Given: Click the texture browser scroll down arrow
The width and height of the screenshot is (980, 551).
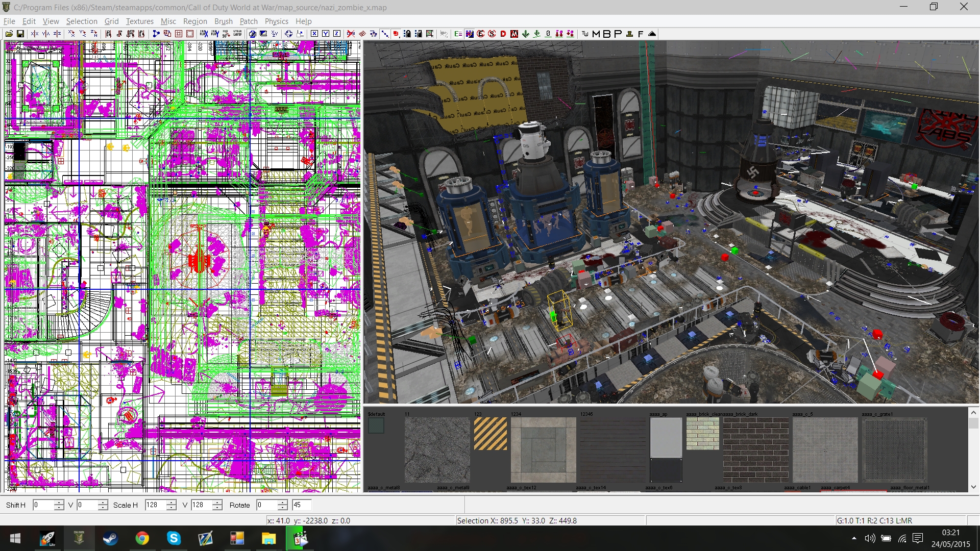Looking at the screenshot, I should coord(973,487).
